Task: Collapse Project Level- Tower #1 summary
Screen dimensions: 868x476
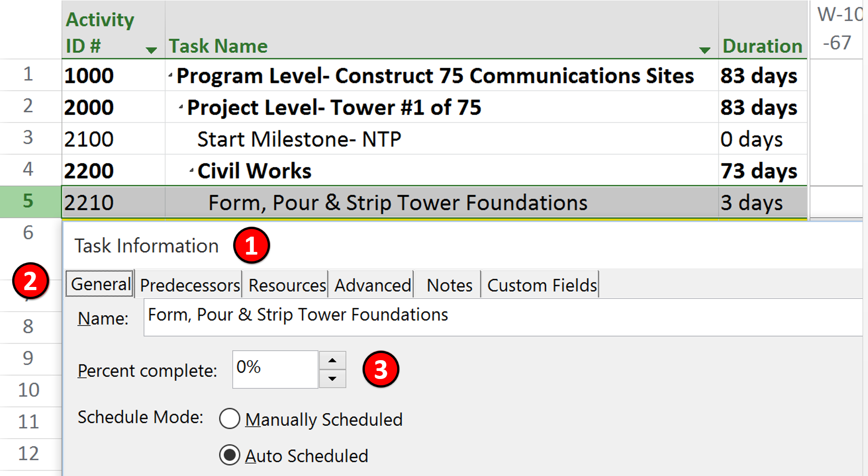Action: point(181,107)
